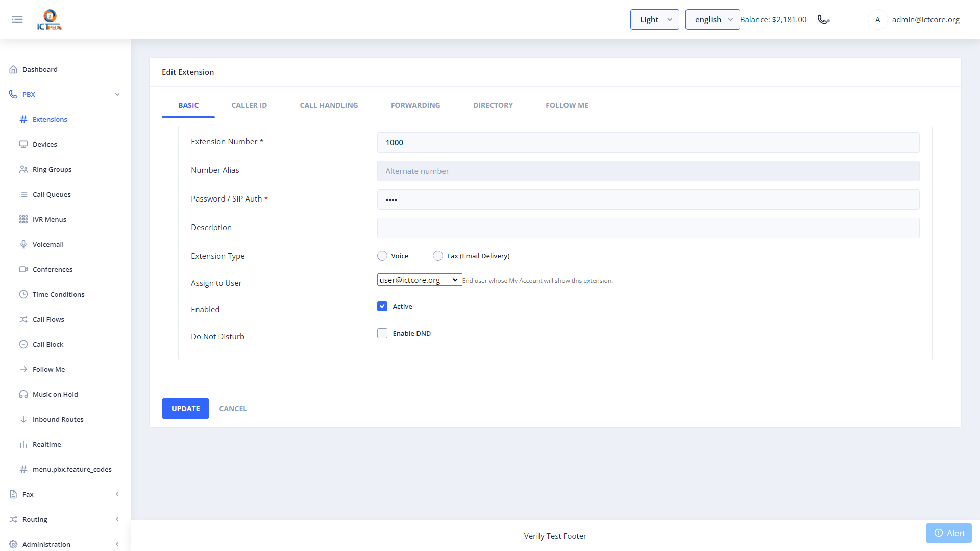This screenshot has height=551, width=980.
Task: Switch to the Call Handling tab
Action: pos(329,105)
